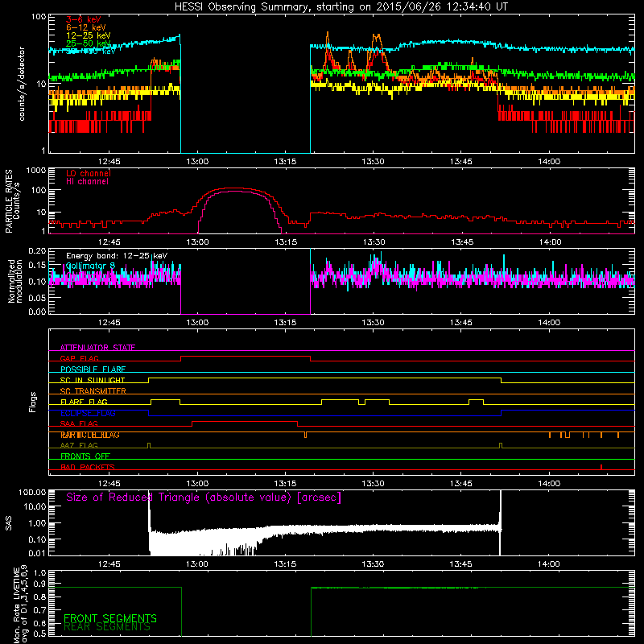644x644 pixels.
Task: Click the "0.9" livetime y-axis value
Action: (x=39, y=584)
